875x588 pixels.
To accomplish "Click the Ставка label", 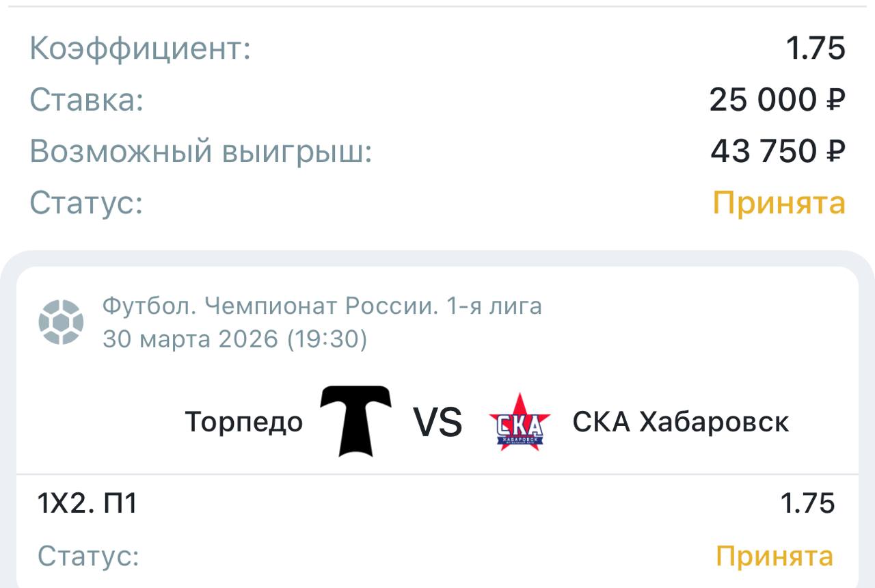I will [x=87, y=100].
